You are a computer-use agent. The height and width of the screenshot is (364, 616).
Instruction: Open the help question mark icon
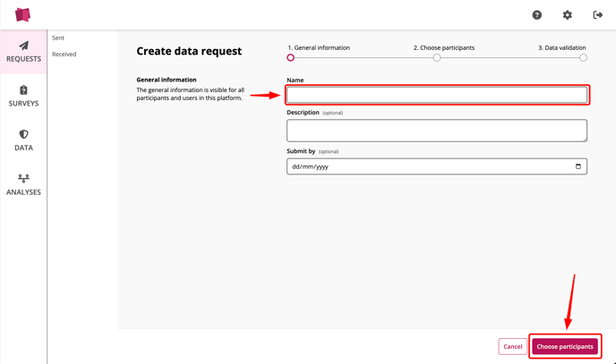(536, 15)
